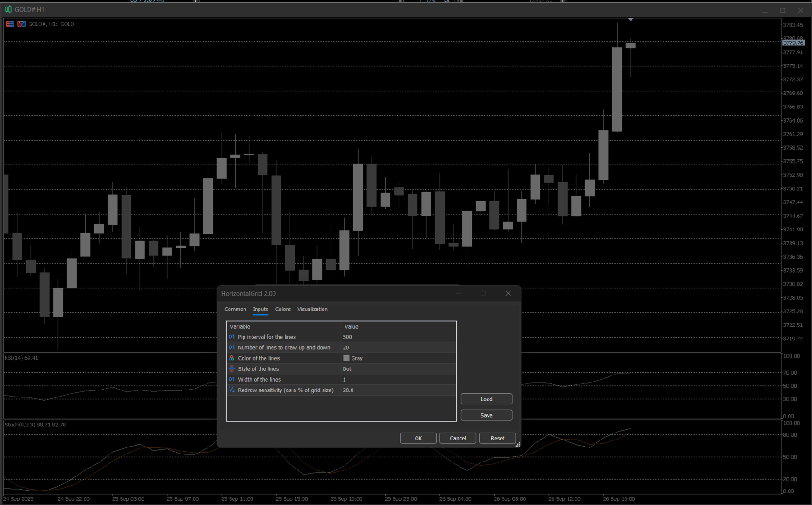This screenshot has height=505, width=812.
Task: Click the 3750.21 price axis label
Action: [x=793, y=188]
